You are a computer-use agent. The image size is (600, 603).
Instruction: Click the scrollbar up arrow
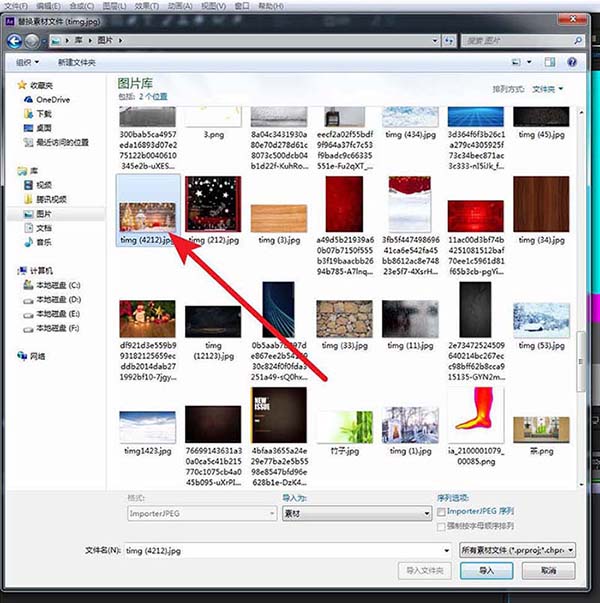(581, 112)
